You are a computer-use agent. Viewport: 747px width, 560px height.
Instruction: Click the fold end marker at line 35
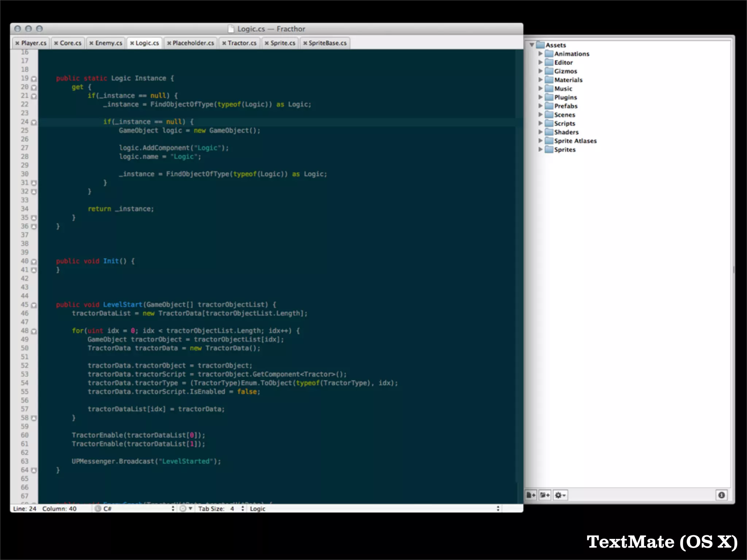click(34, 218)
